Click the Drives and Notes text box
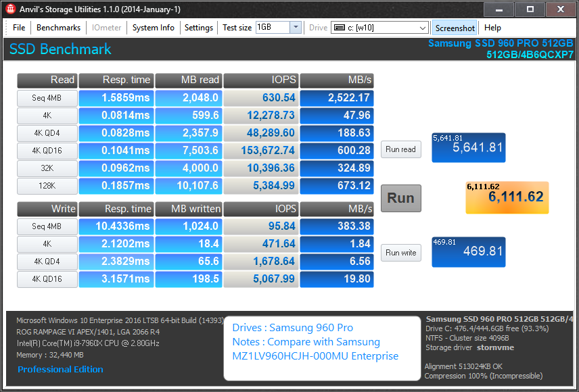Image resolution: width=579 pixels, height=392 pixels. (322, 348)
